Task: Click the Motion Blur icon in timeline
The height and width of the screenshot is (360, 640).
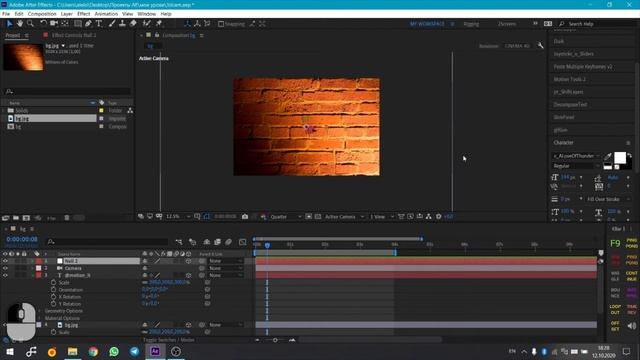Action: point(228,242)
